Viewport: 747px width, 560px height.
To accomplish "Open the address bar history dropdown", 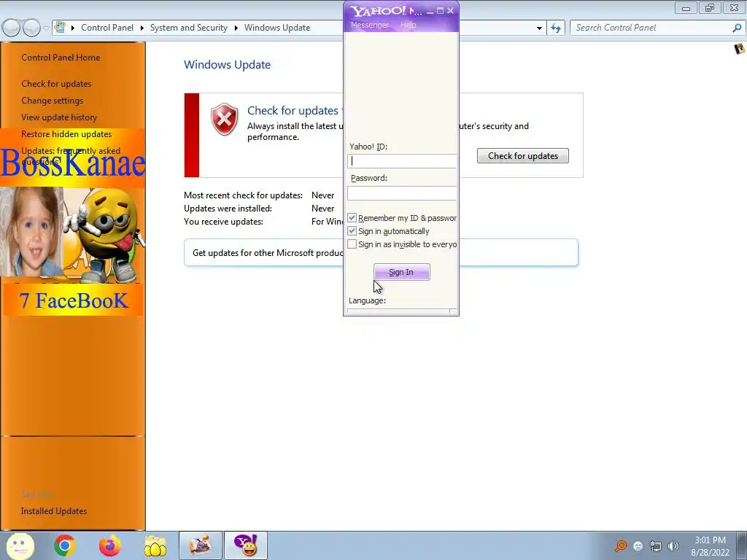I will pos(539,28).
